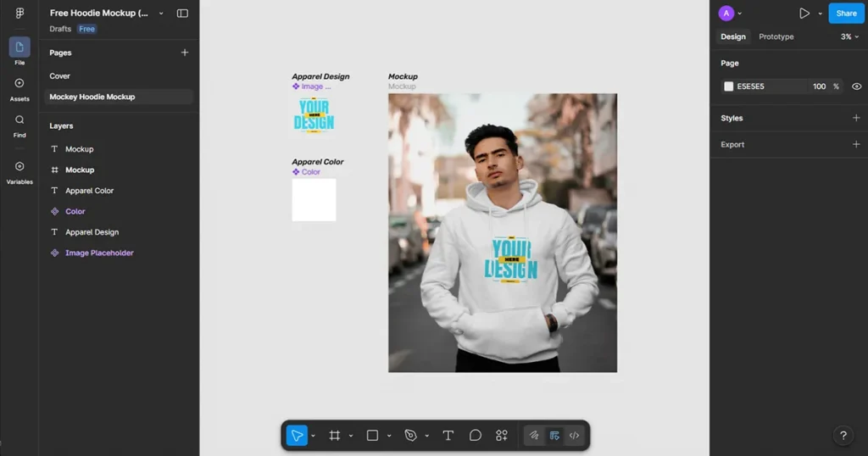Switch to the Prototype tab
The height and width of the screenshot is (456, 868).
pos(776,36)
